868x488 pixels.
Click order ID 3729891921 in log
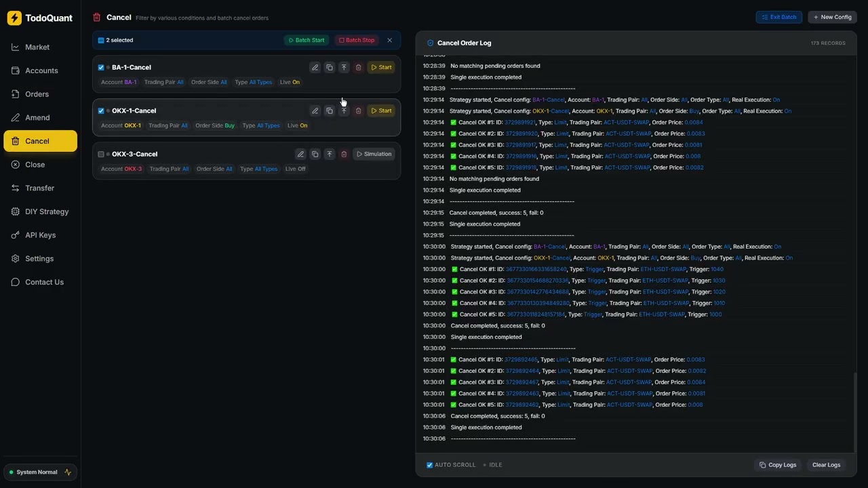click(x=520, y=123)
